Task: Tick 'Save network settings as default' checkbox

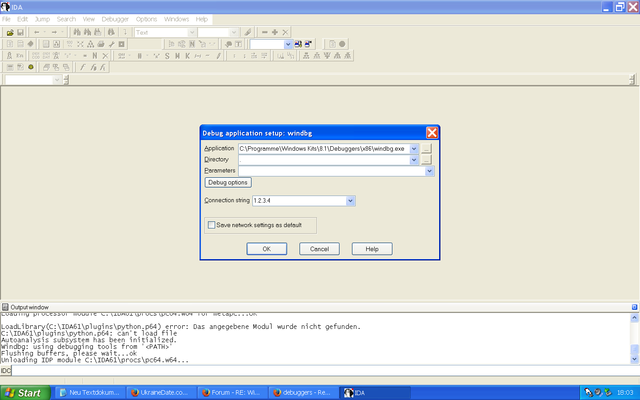Action: tap(211, 225)
